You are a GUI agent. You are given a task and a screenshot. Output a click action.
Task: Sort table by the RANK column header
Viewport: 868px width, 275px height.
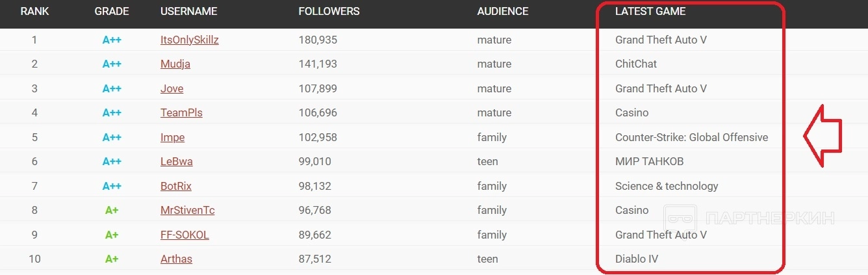(x=34, y=11)
